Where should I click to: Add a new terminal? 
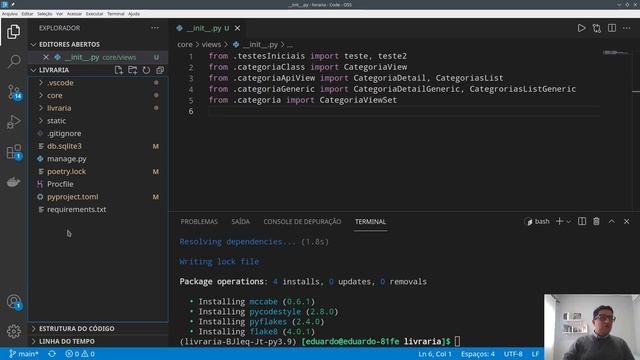[559, 221]
